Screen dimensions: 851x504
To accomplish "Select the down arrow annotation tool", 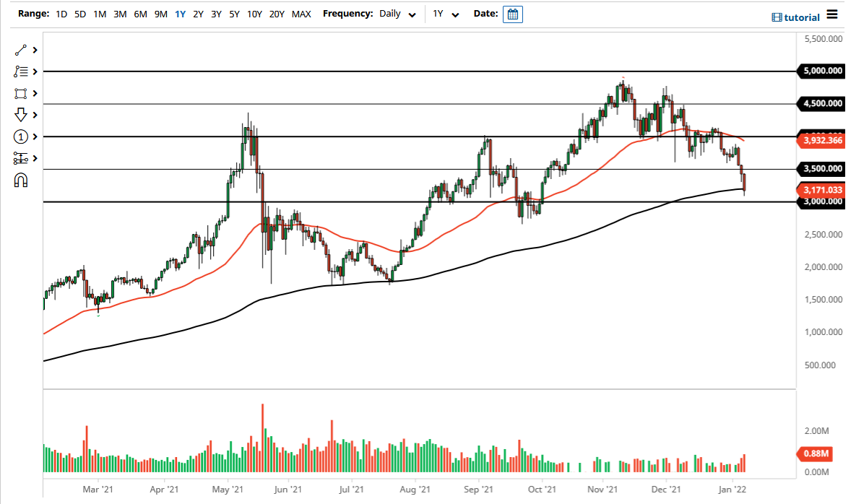I will click(21, 115).
